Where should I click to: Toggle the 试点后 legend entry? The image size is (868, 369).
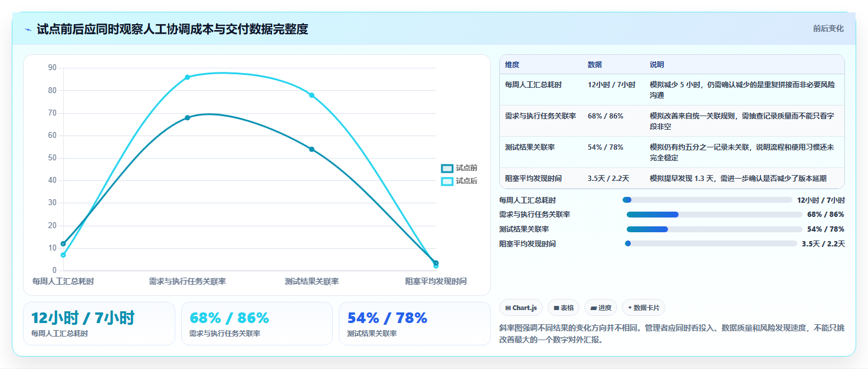pyautogui.click(x=459, y=181)
